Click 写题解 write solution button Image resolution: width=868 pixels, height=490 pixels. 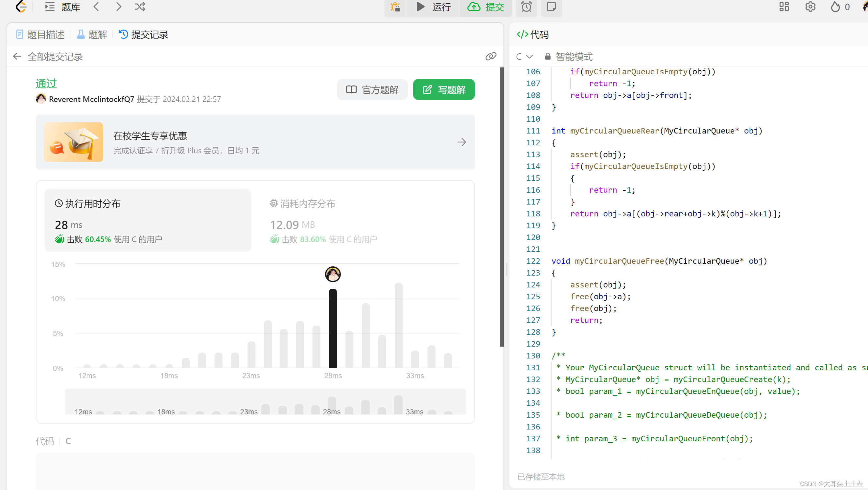pyautogui.click(x=444, y=90)
